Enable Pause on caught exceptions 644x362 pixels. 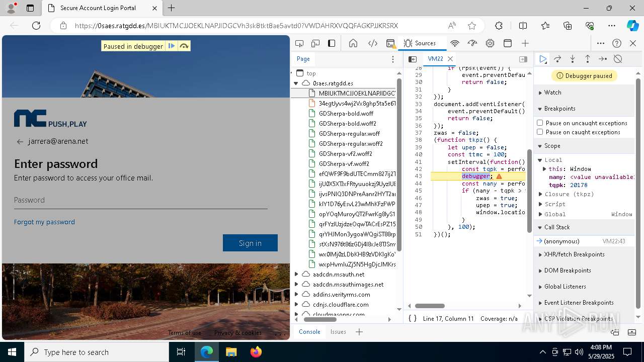(x=540, y=132)
